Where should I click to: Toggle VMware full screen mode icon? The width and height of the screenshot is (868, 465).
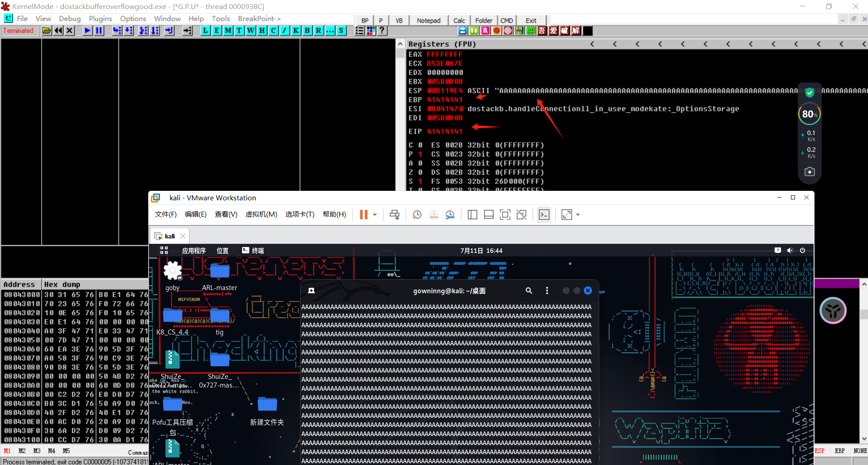pyautogui.click(x=505, y=215)
